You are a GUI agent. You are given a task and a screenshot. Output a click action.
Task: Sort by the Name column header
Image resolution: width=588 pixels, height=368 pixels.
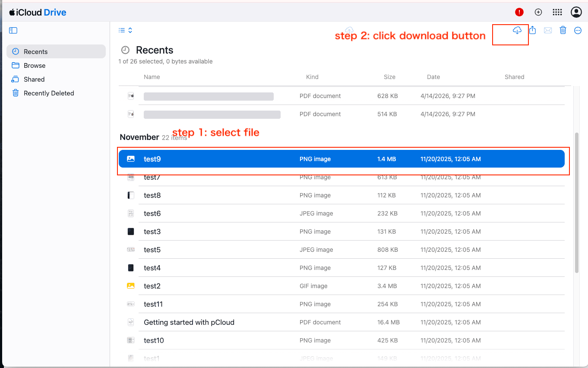(x=152, y=77)
